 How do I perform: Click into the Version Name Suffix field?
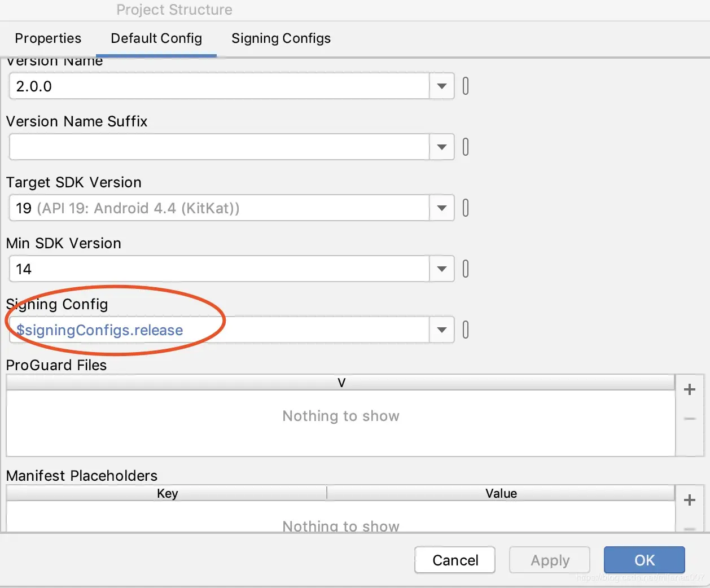[219, 147]
